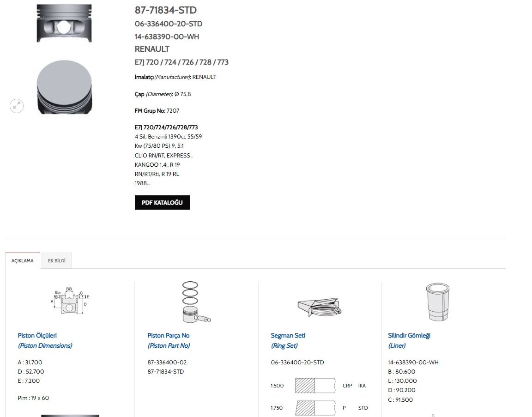
Task: Click the 1.500 ring profile diagram
Action: click(x=315, y=386)
